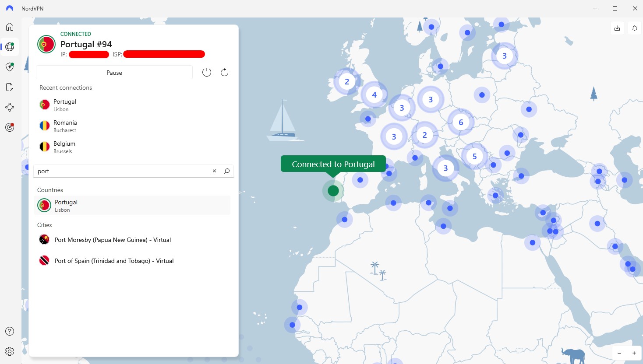Image resolution: width=643 pixels, height=364 pixels.
Task: Open Threat Protection shield icon
Action: pyautogui.click(x=10, y=67)
